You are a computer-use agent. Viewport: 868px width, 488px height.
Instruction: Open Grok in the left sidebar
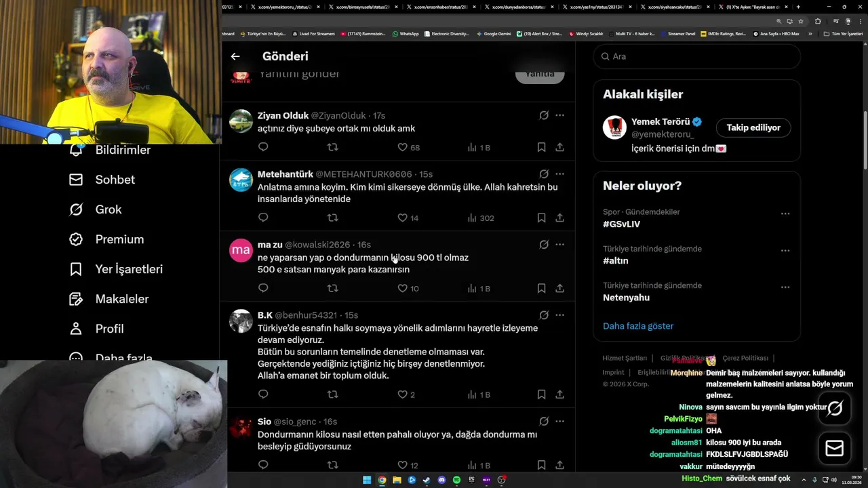[96, 209]
